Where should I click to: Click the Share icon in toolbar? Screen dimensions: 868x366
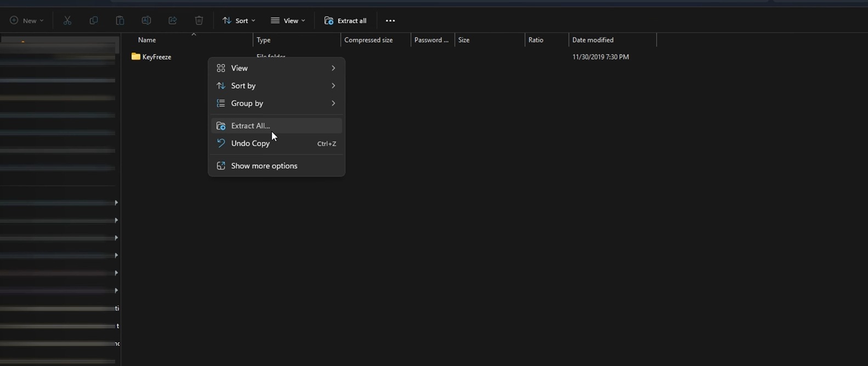tap(173, 21)
